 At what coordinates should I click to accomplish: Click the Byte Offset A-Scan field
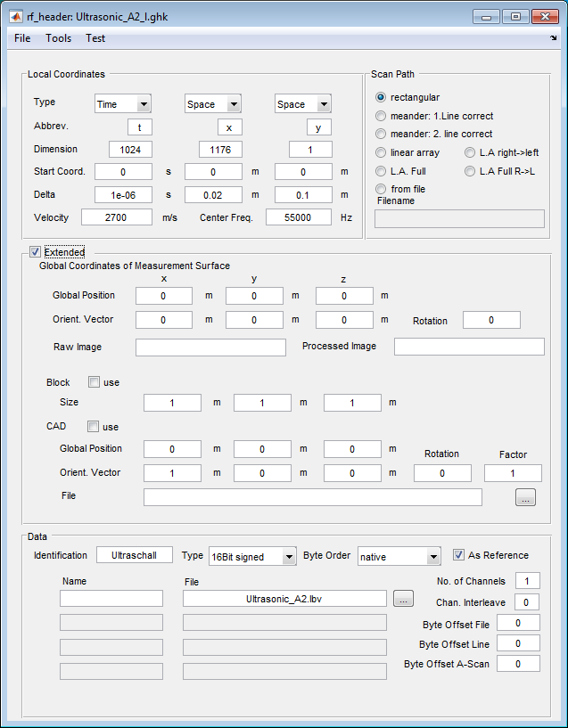tap(518, 664)
